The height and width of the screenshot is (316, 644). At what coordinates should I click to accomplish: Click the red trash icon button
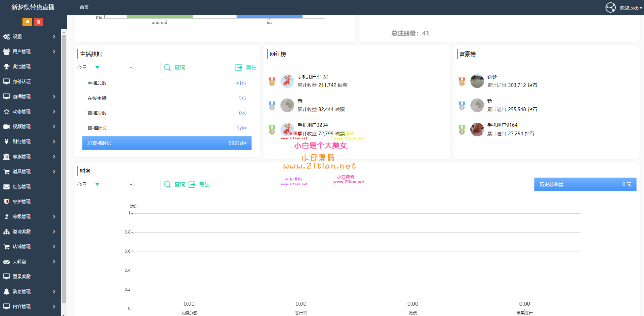38,22
